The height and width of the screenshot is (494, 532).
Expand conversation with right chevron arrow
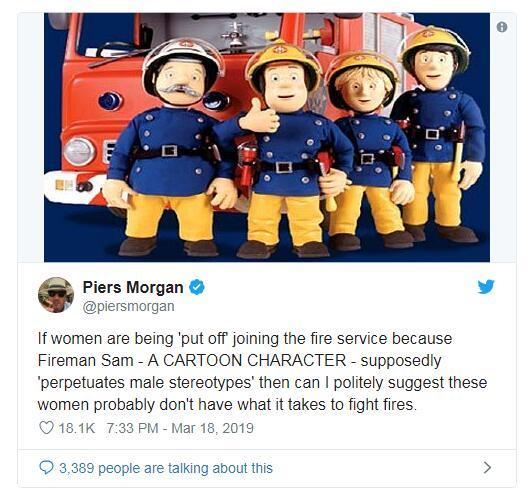pos(487,468)
